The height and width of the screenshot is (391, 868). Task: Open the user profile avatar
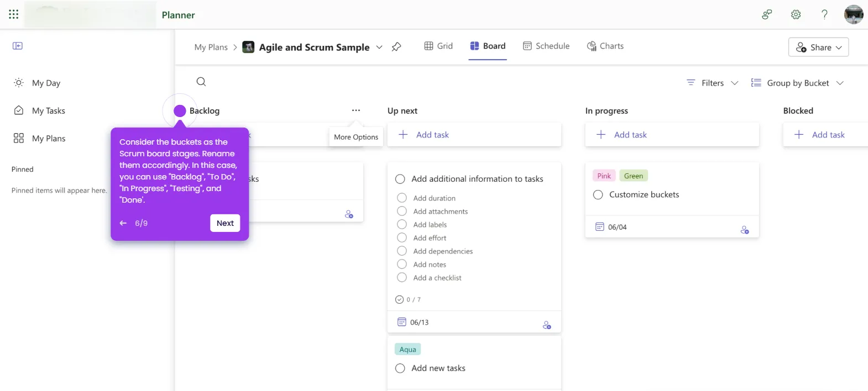click(854, 15)
